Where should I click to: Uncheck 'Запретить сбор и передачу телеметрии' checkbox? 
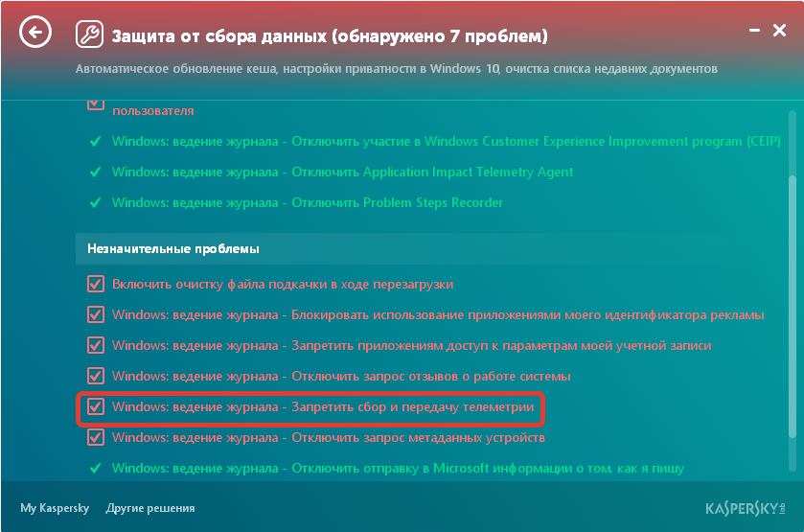(x=95, y=407)
